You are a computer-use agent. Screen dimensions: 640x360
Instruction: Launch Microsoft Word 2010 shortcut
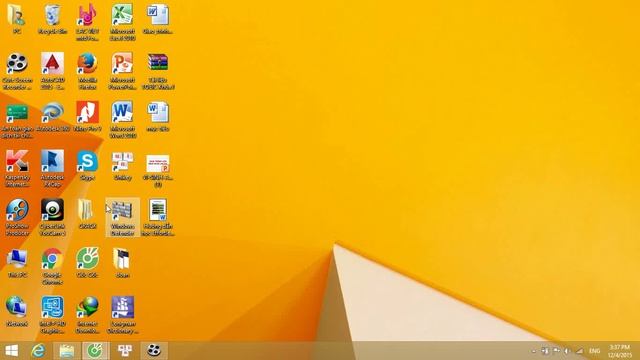[x=122, y=120]
